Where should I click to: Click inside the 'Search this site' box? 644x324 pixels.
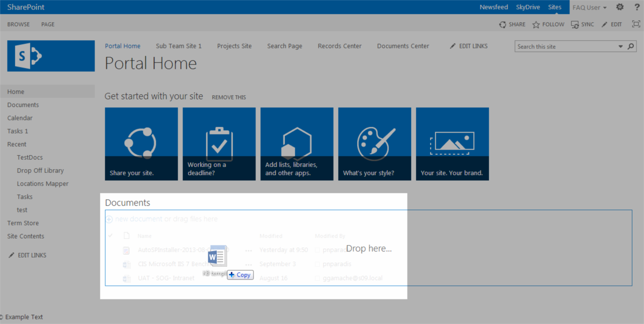pyautogui.click(x=565, y=46)
